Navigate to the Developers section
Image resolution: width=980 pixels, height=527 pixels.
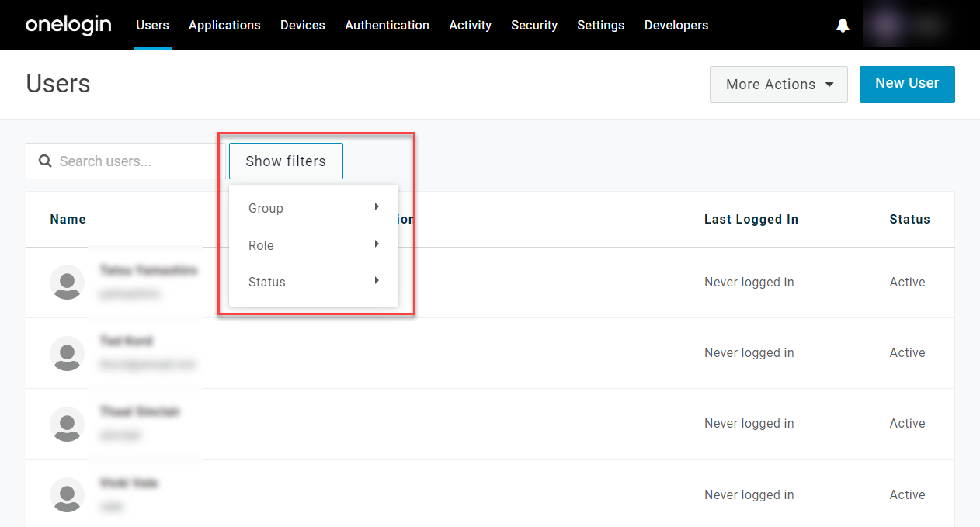click(676, 25)
